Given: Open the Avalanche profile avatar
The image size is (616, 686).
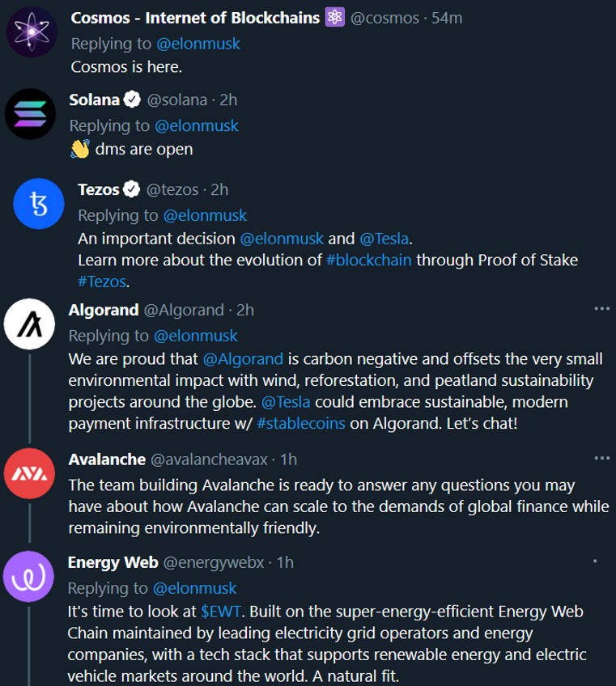Looking at the screenshot, I should (29, 473).
